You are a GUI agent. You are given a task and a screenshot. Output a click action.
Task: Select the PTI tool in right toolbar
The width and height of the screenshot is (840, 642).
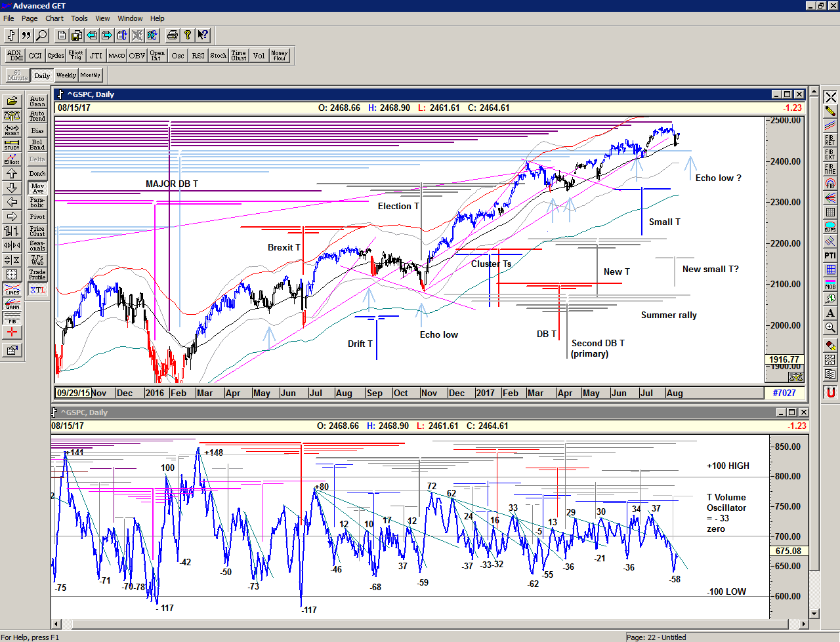coord(830,255)
